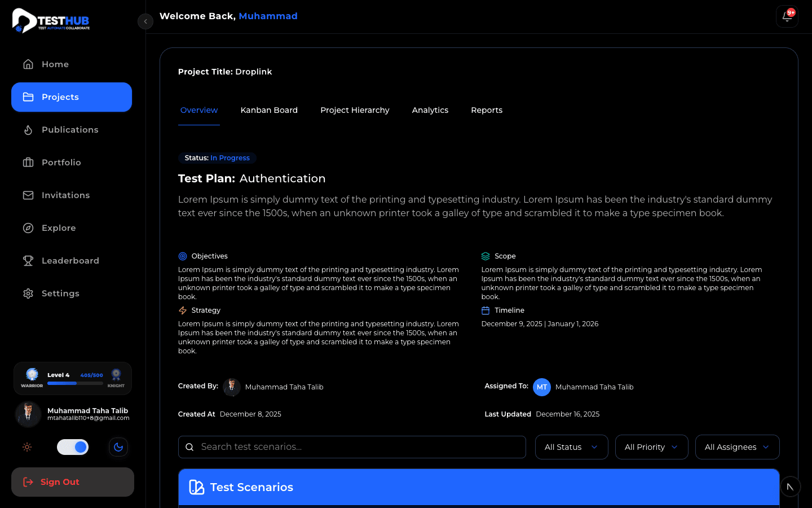This screenshot has width=812, height=508.
Task: Open Invitations in the sidebar
Action: click(72, 195)
